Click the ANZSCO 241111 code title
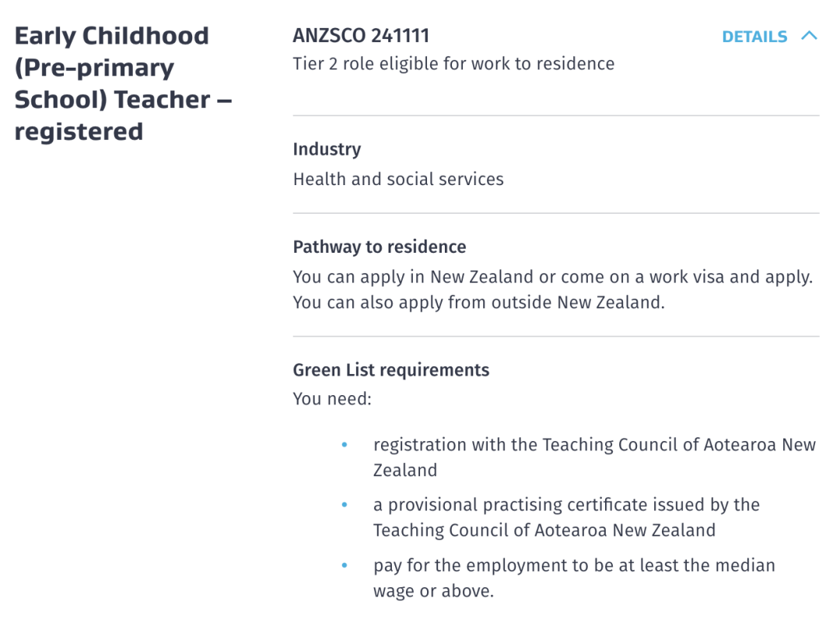This screenshot has width=840, height=623. [x=361, y=36]
